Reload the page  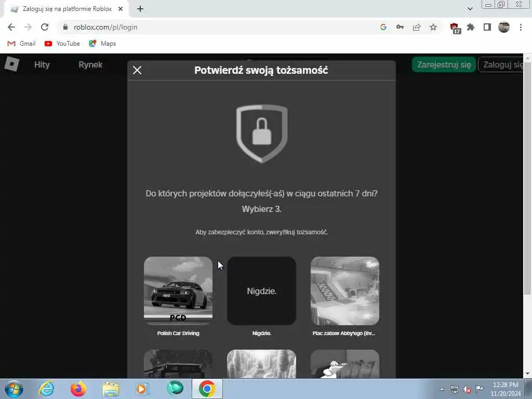45,27
